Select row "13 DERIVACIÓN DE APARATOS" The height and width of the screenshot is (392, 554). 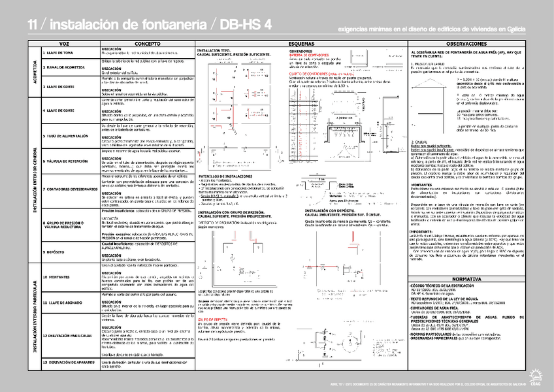[x=118, y=364]
